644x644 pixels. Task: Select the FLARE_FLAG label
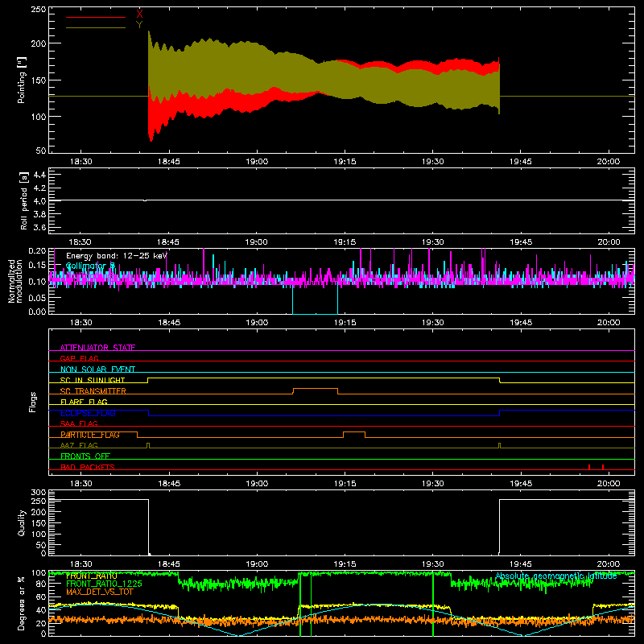click(84, 402)
